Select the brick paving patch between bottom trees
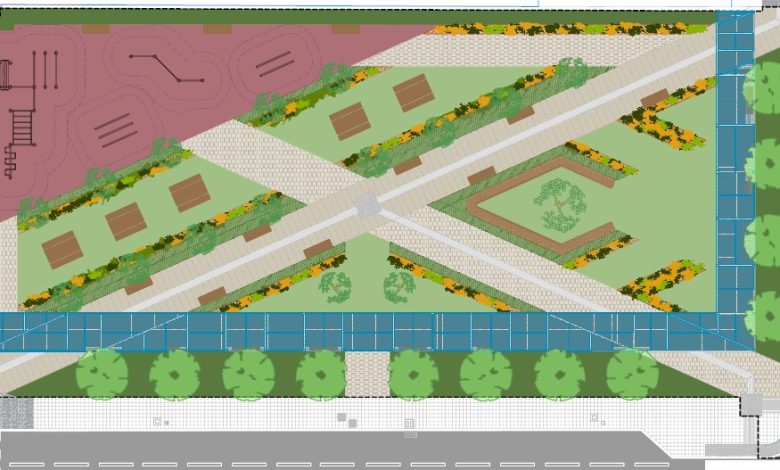780x470 pixels. pyautogui.click(x=366, y=373)
